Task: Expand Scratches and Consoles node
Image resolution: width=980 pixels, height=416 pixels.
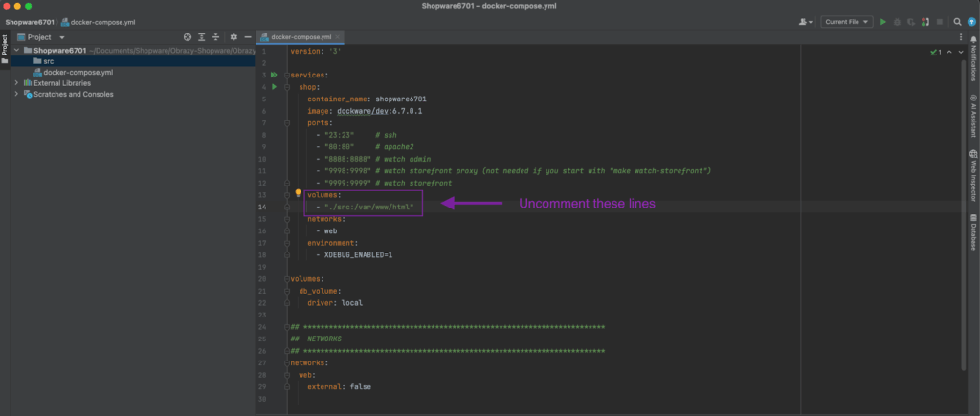Action: click(16, 95)
